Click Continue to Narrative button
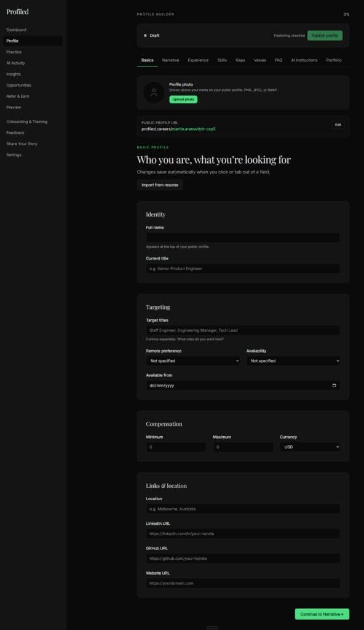The image size is (364, 630). tap(322, 614)
